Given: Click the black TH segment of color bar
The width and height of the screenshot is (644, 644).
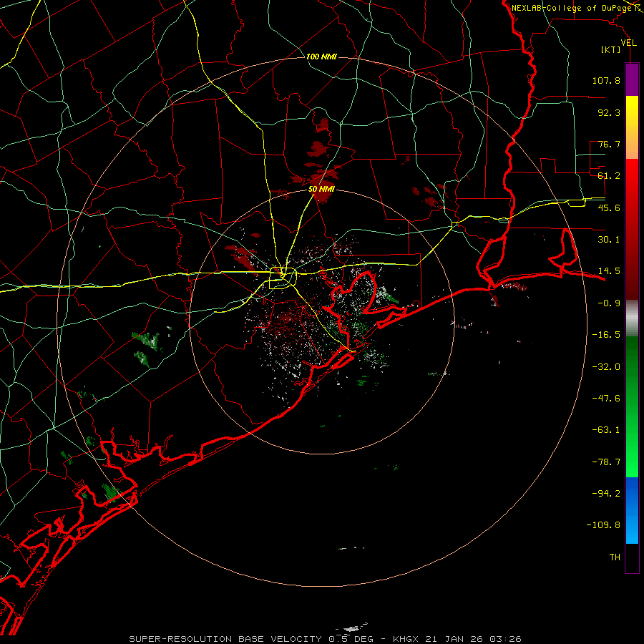Looking at the screenshot, I should [x=632, y=558].
